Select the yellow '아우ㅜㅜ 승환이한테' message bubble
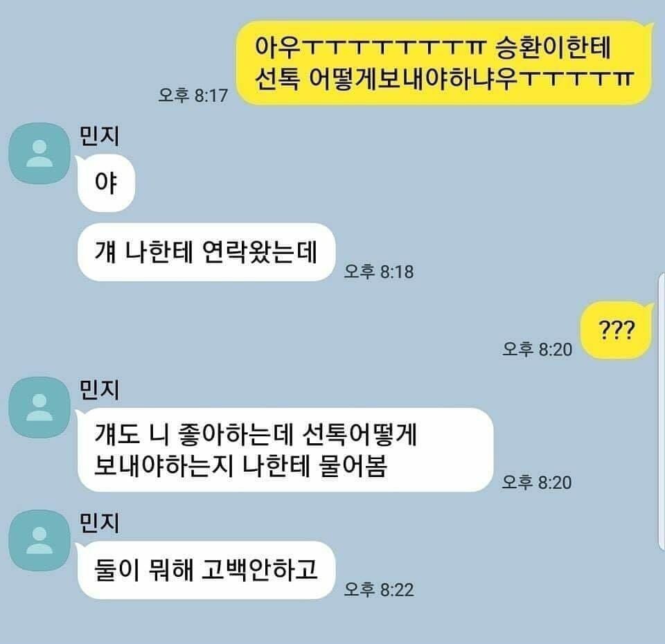Screen dimensions: 665x644 point(444,62)
